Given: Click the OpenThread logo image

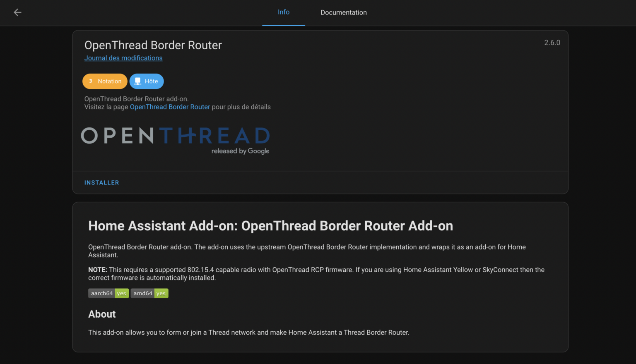Looking at the screenshot, I should coord(175,140).
